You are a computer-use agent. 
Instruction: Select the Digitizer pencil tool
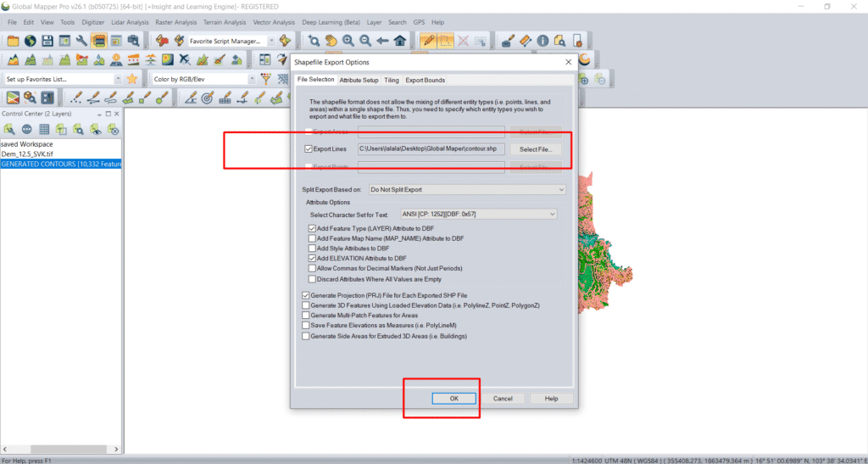(x=427, y=41)
